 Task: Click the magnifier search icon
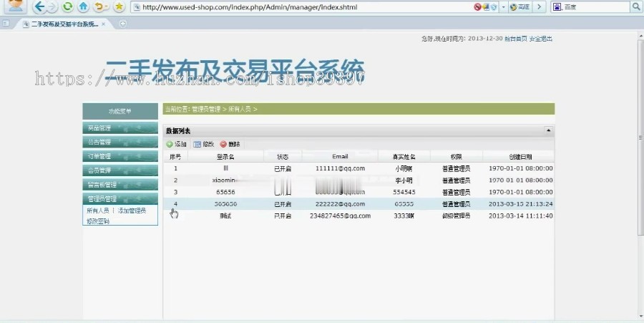(635, 7)
